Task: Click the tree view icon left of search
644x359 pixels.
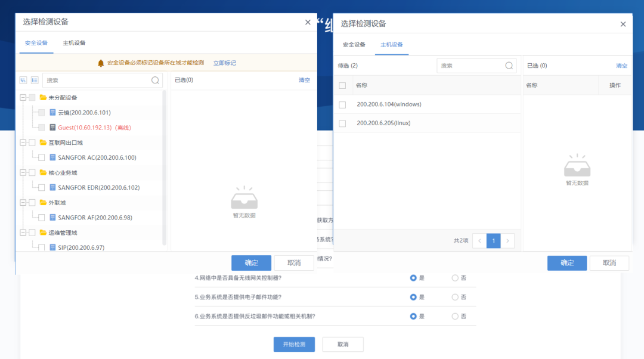Action: (x=23, y=80)
